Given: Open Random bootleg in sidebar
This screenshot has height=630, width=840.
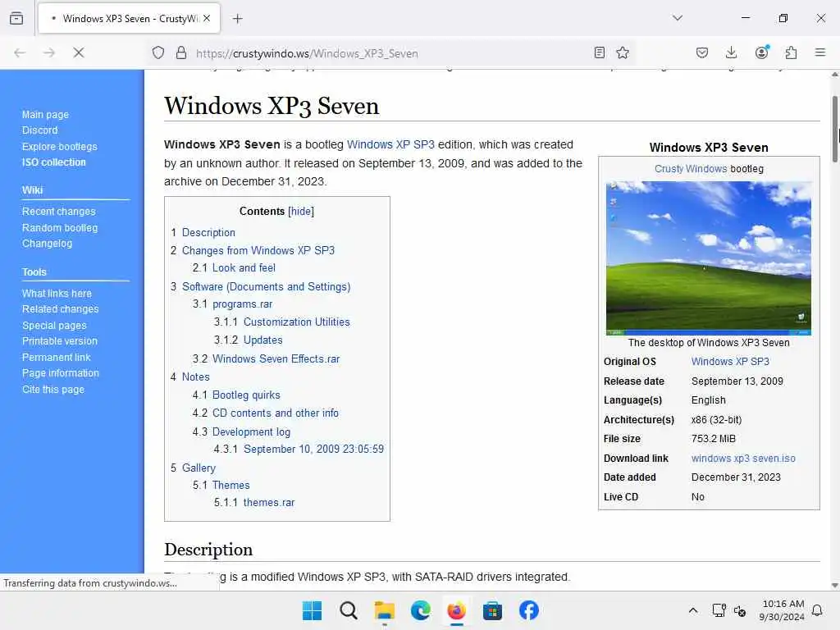Looking at the screenshot, I should 59,228.
